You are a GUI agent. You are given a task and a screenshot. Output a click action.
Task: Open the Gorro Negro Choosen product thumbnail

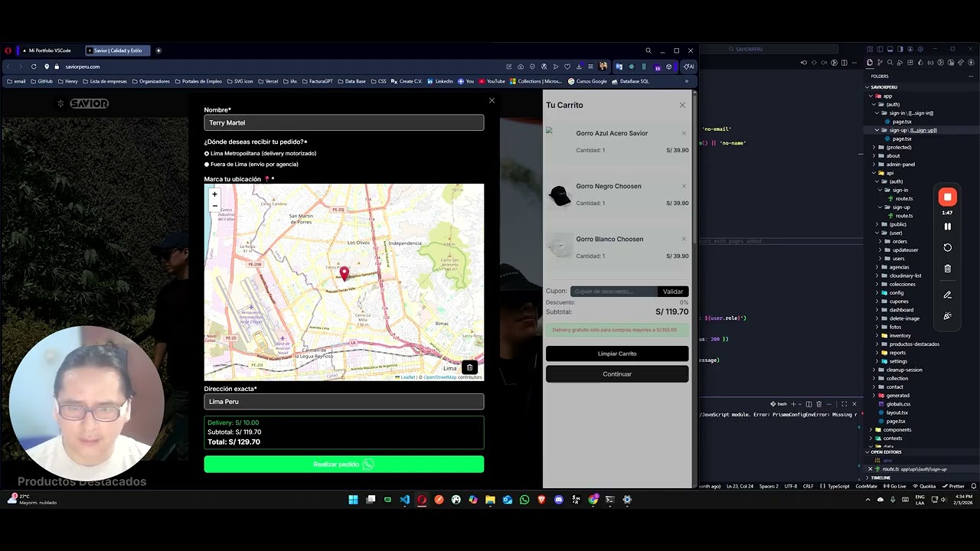(x=560, y=195)
